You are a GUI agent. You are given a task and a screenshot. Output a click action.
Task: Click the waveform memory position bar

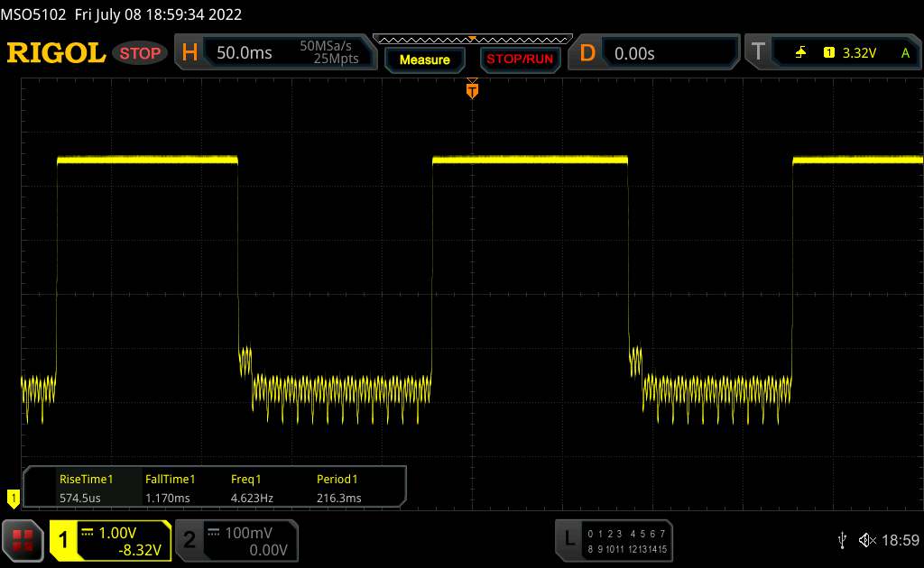pyautogui.click(x=473, y=40)
